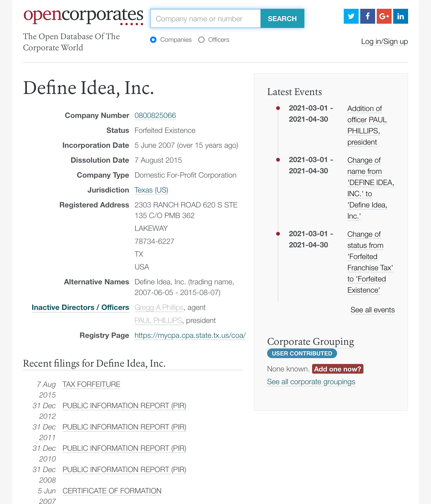Open See all corporate groupings link
The width and height of the screenshot is (431, 504).
pos(311,382)
